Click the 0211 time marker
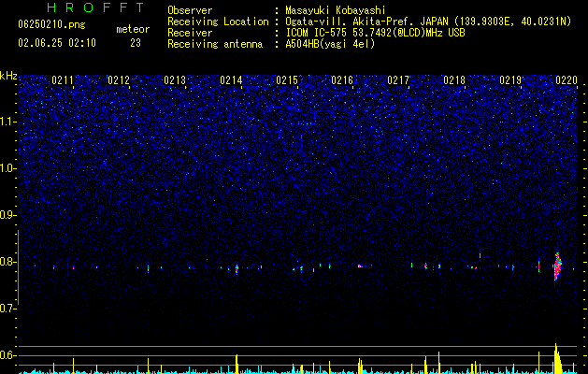 pos(63,80)
